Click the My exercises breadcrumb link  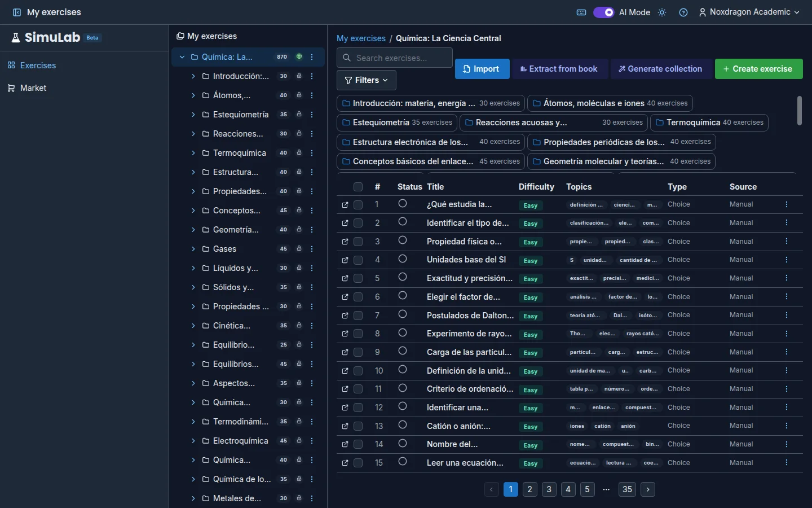[361, 38]
